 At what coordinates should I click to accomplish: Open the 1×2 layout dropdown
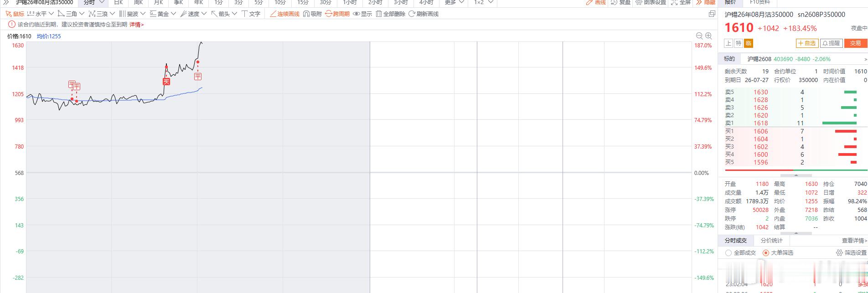click(483, 2)
